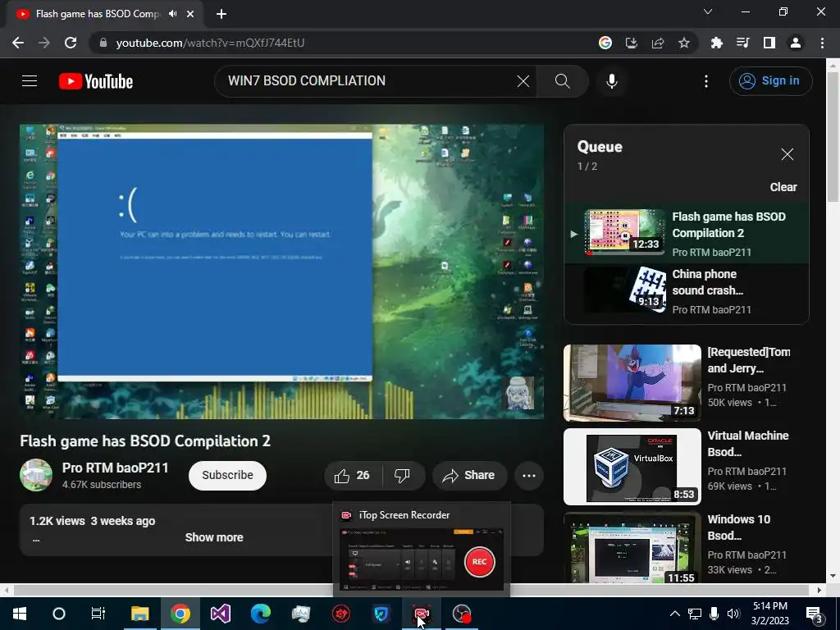Bookmark this tab with star
This screenshot has height=630, width=840.
(x=683, y=43)
